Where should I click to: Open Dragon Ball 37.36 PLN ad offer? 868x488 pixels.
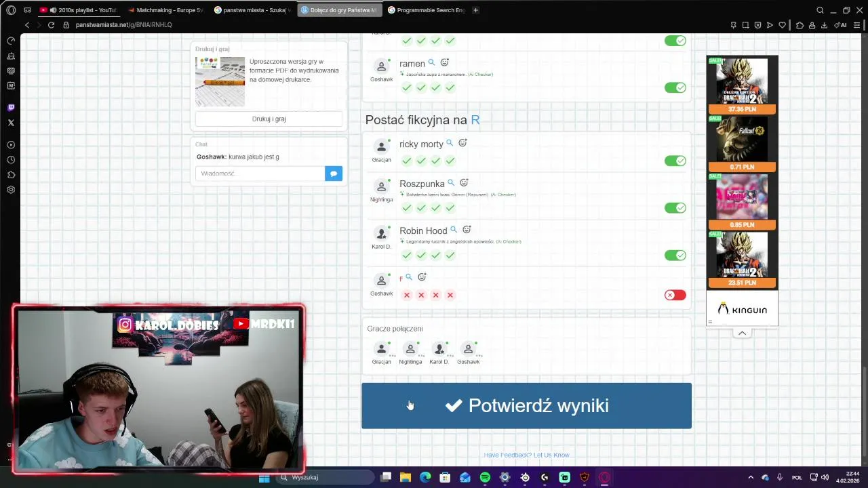742,85
